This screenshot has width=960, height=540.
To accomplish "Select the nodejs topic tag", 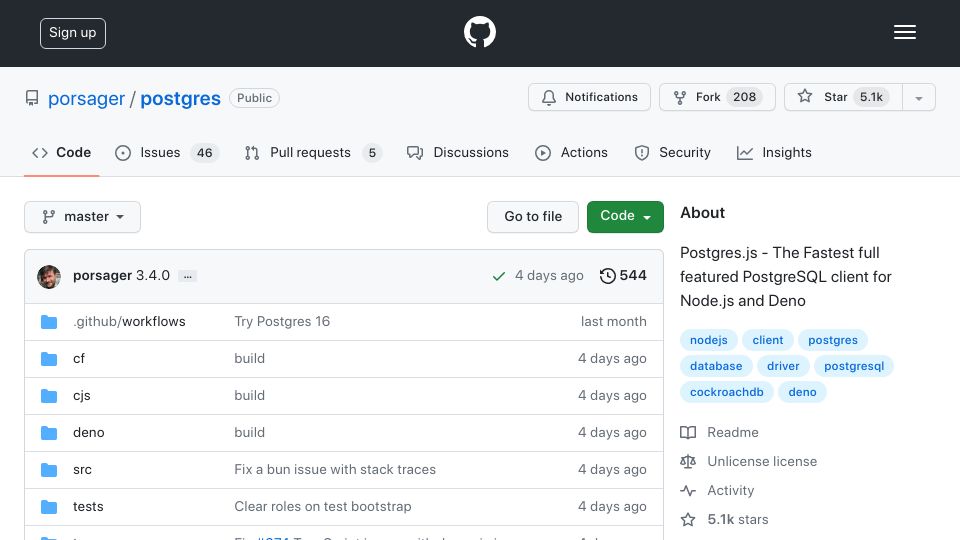I will click(708, 340).
